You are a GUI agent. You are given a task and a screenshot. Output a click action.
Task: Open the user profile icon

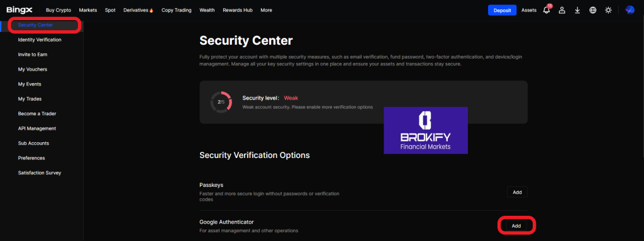click(x=562, y=10)
